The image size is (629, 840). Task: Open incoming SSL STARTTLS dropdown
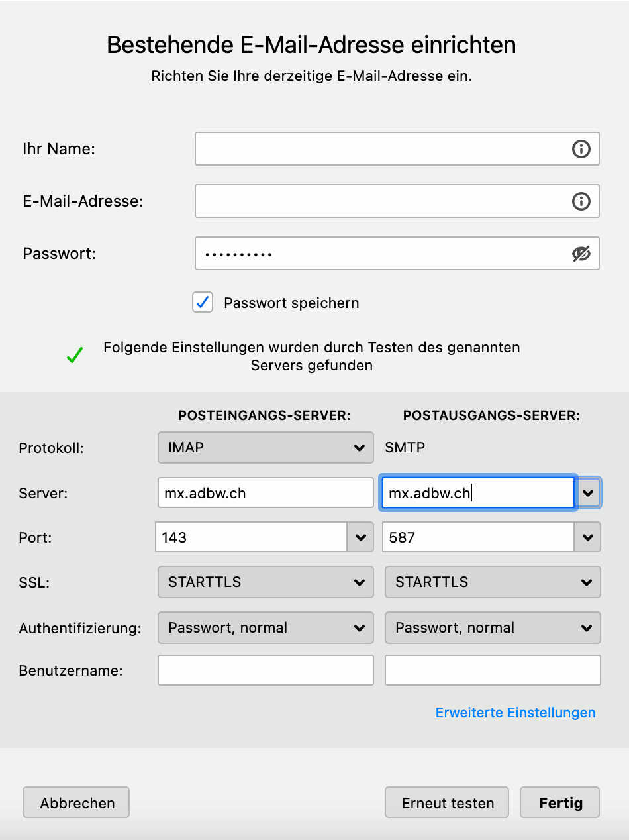point(266,582)
